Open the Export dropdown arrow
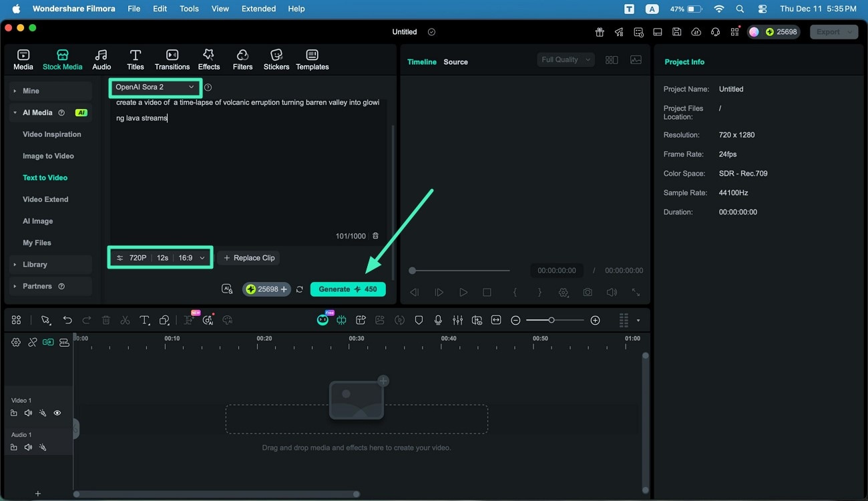Viewport: 868px width, 501px height. tap(850, 32)
